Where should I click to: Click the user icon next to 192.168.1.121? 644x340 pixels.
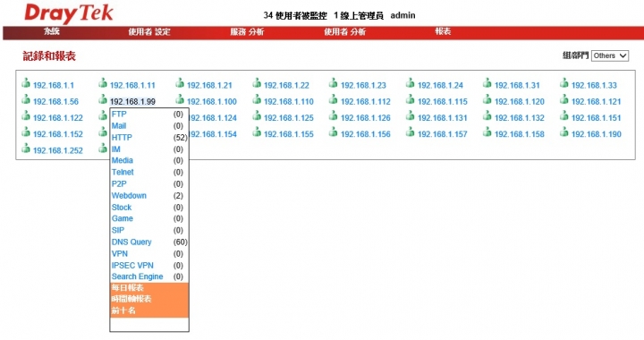point(563,99)
